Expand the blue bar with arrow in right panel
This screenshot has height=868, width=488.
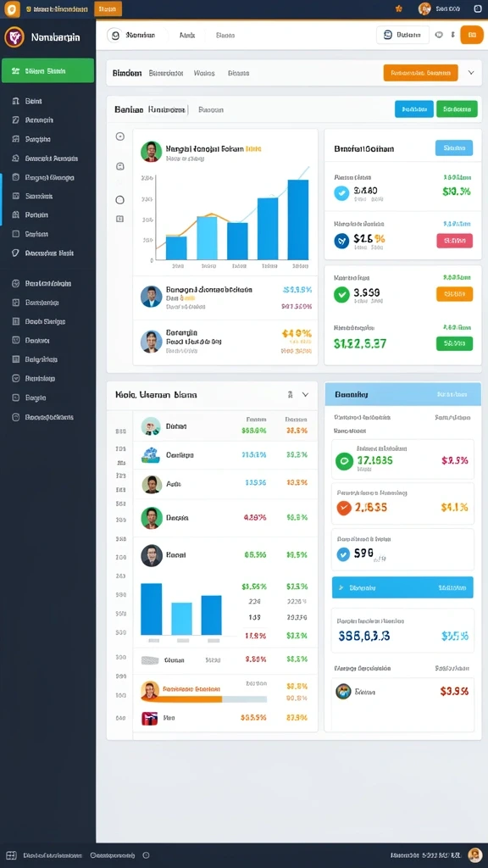click(x=402, y=587)
